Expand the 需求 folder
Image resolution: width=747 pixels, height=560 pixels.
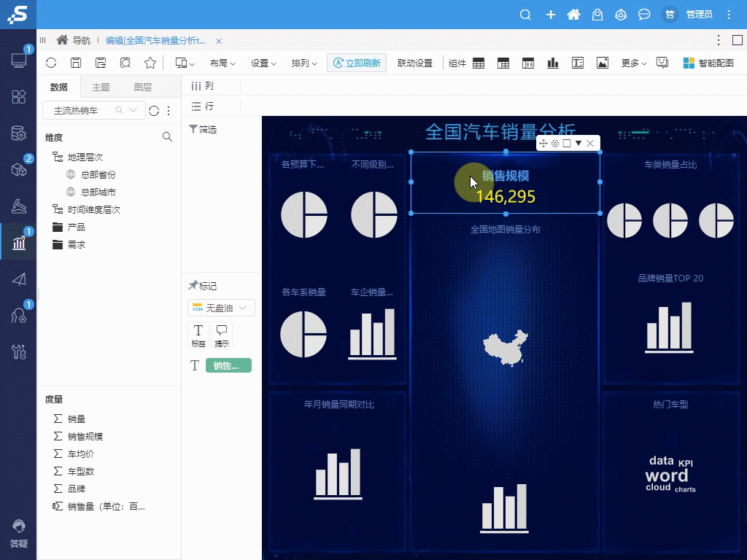[76, 245]
